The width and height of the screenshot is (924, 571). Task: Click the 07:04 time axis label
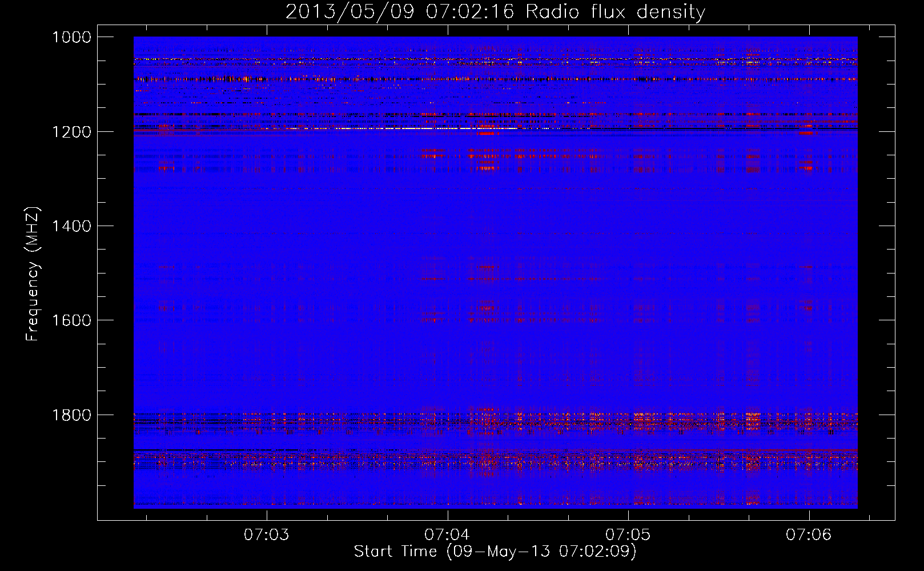447,535
